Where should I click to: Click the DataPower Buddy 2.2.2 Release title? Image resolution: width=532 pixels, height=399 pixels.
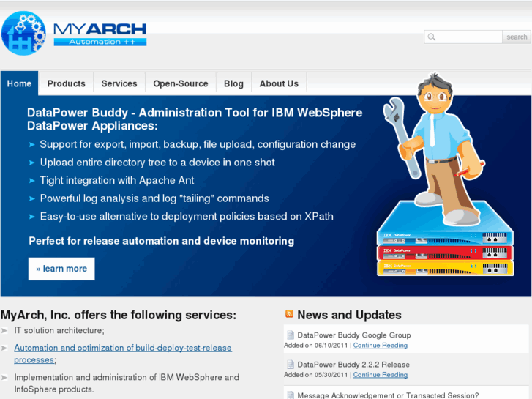click(x=353, y=365)
